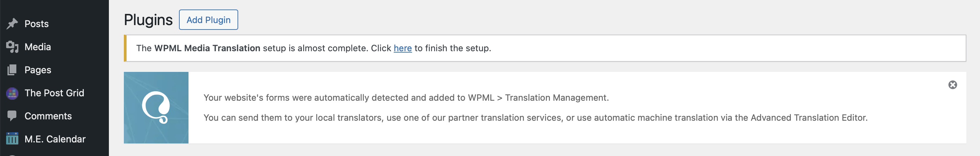Select The Post Grid menu label
The image size is (980, 156).
pos(54,93)
